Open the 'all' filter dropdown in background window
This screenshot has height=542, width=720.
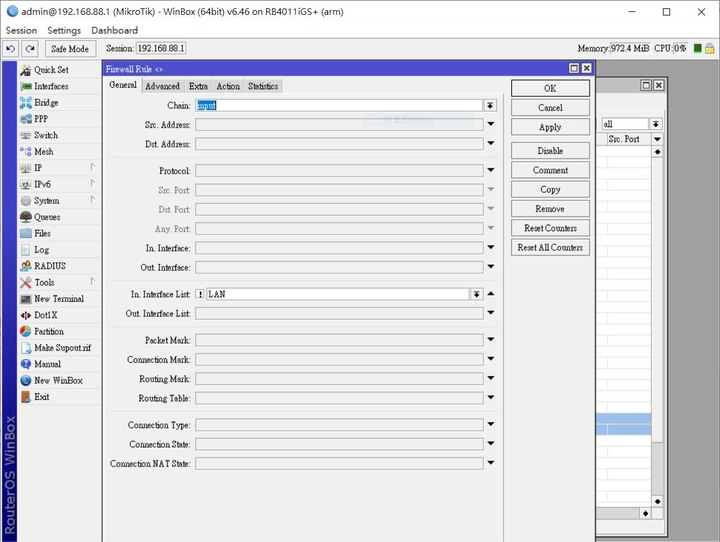coord(656,124)
